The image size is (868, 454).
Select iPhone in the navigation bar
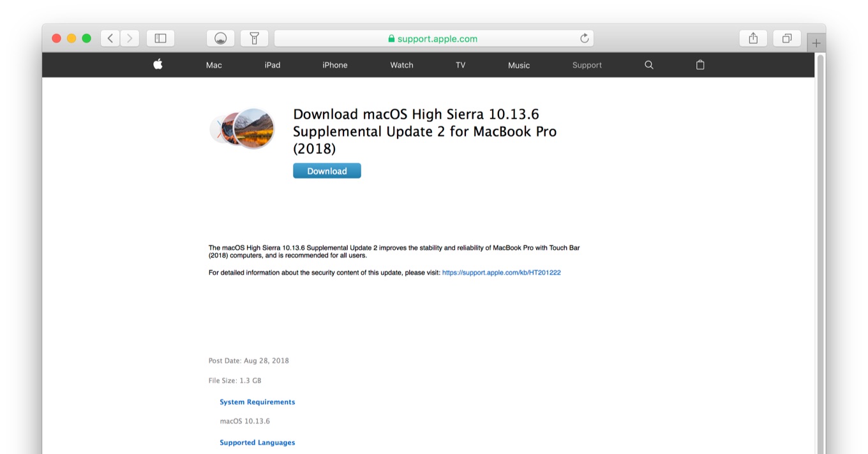[334, 65]
